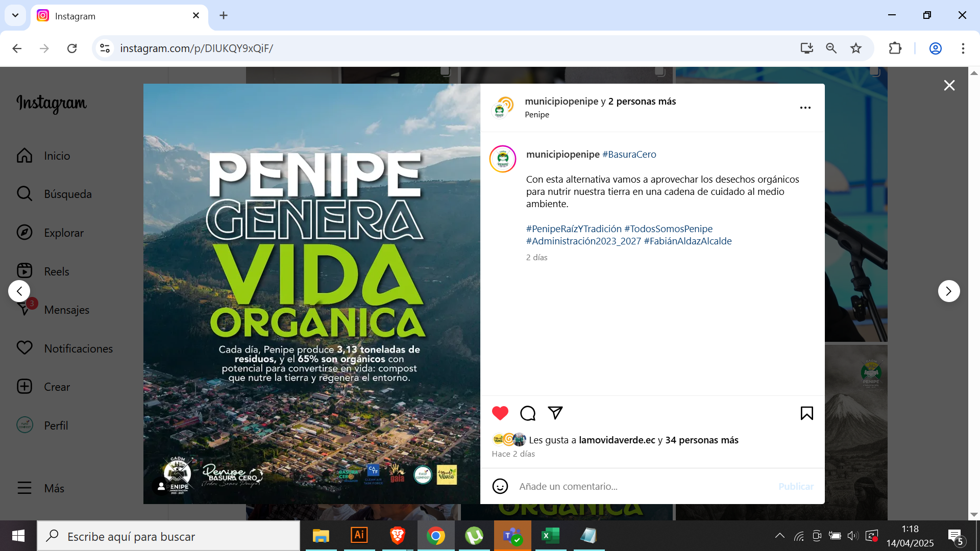Open the zoom magnifier icon

[831, 48]
